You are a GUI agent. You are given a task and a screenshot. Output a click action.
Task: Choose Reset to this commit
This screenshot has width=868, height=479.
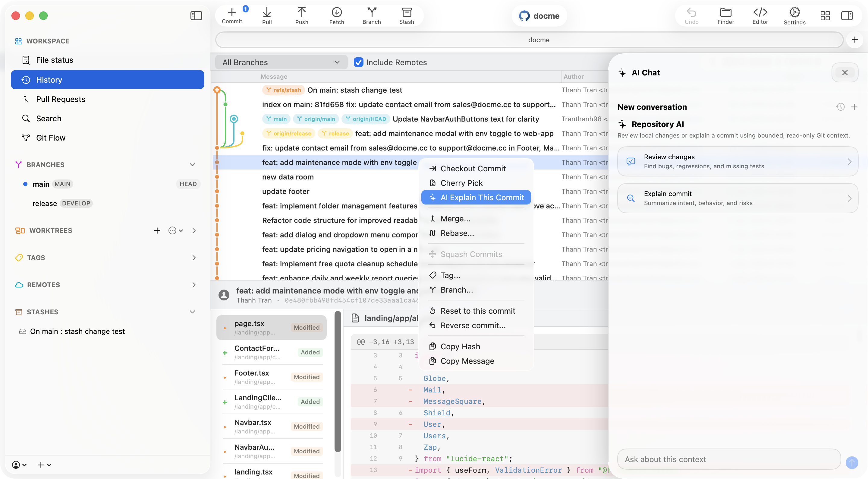tap(476, 311)
